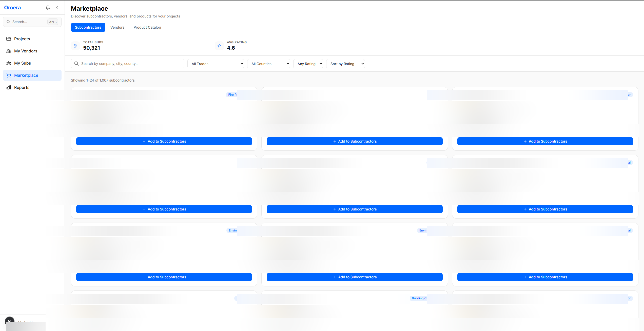Collapse the sidebar with the chevron icon

(x=57, y=8)
